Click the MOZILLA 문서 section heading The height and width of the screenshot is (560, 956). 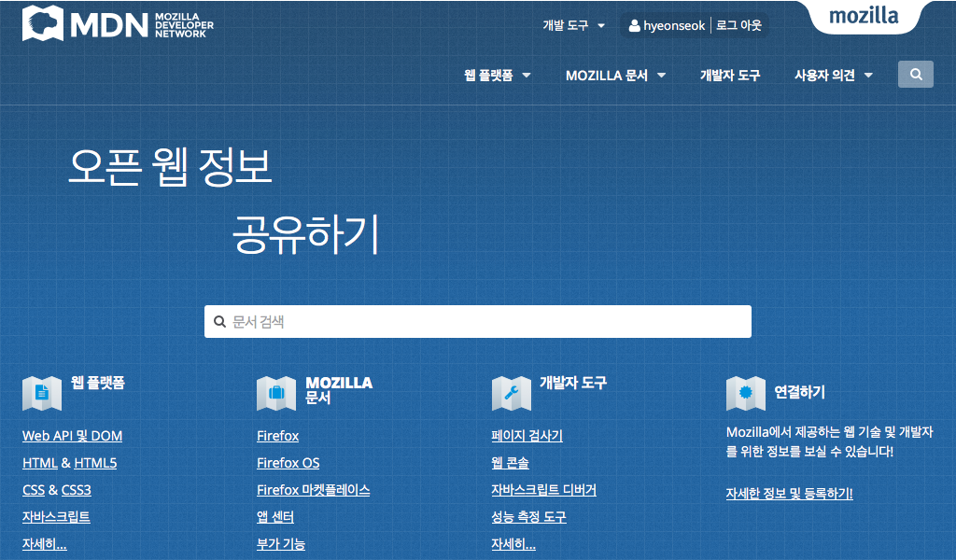point(338,390)
